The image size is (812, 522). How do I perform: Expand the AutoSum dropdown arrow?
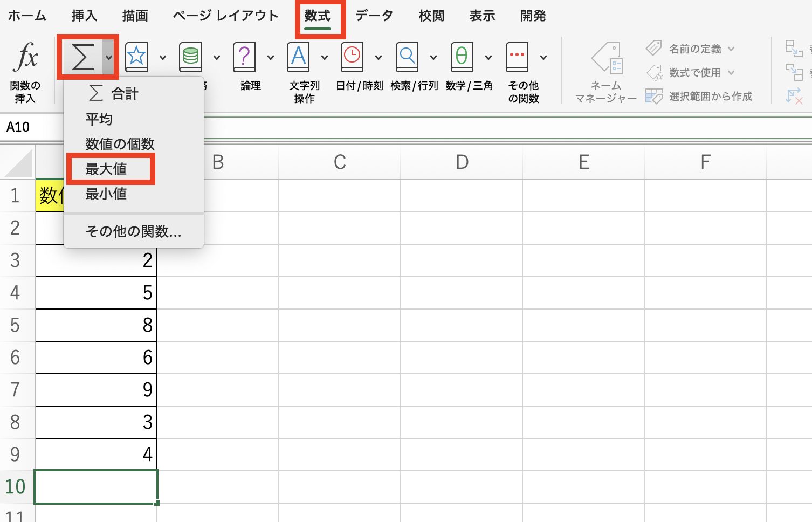click(x=109, y=57)
